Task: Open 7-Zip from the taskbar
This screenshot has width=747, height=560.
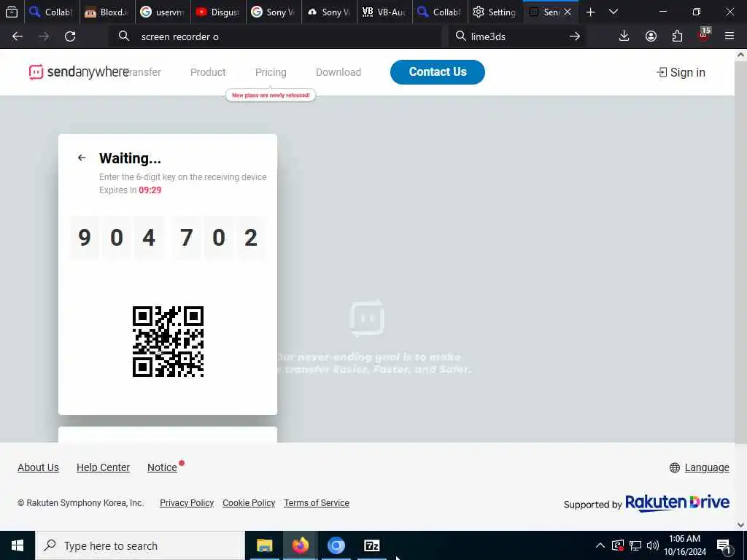Action: 371,545
